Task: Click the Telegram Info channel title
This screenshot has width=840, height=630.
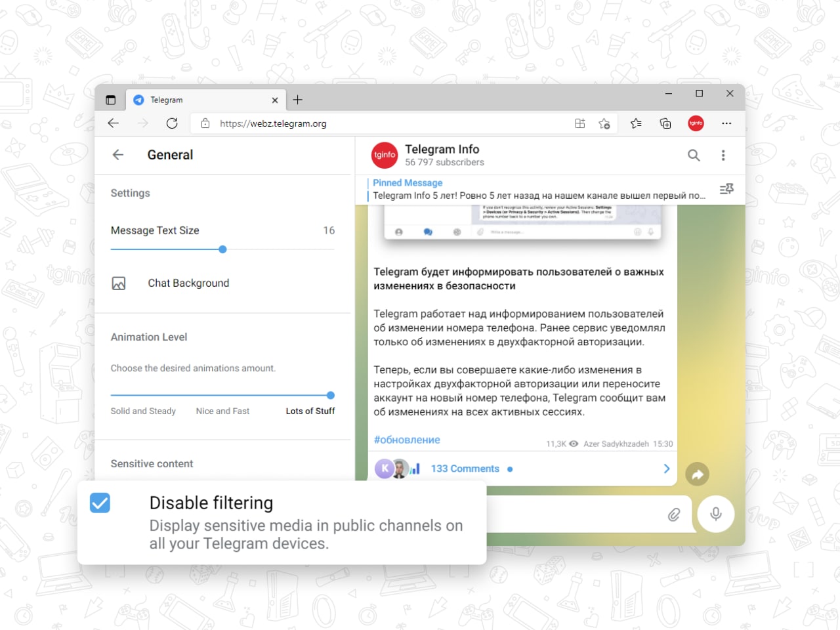Action: pos(442,150)
